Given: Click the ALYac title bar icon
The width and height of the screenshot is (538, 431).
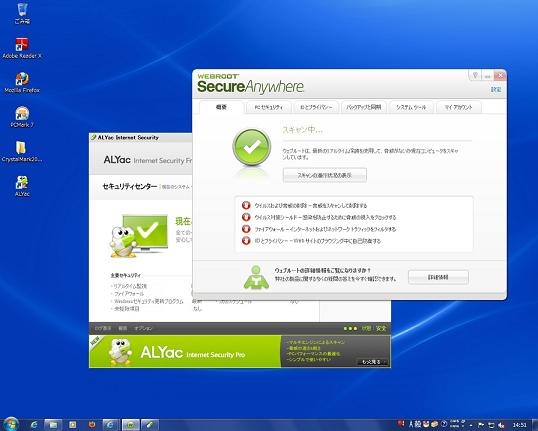Looking at the screenshot, I should pyautogui.click(x=93, y=137).
